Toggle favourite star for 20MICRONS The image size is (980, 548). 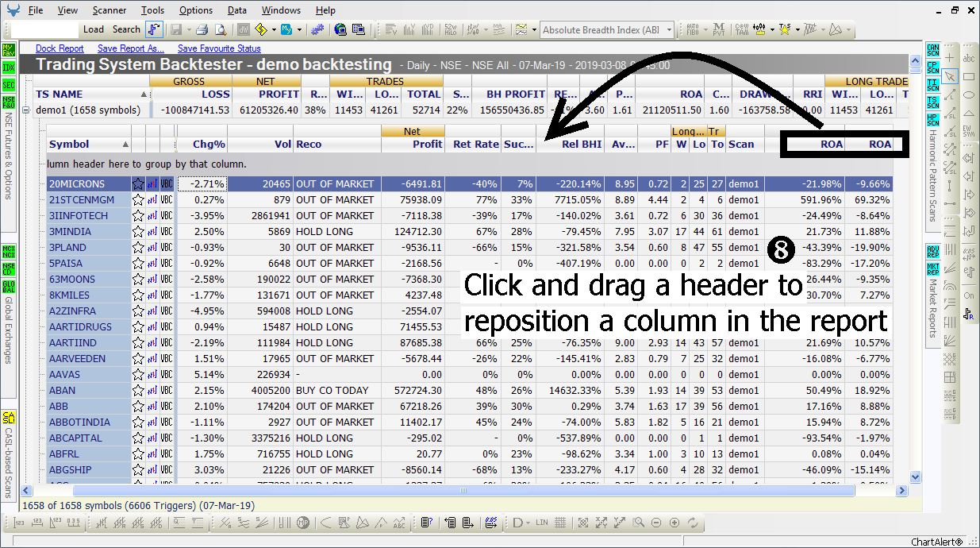(x=138, y=183)
